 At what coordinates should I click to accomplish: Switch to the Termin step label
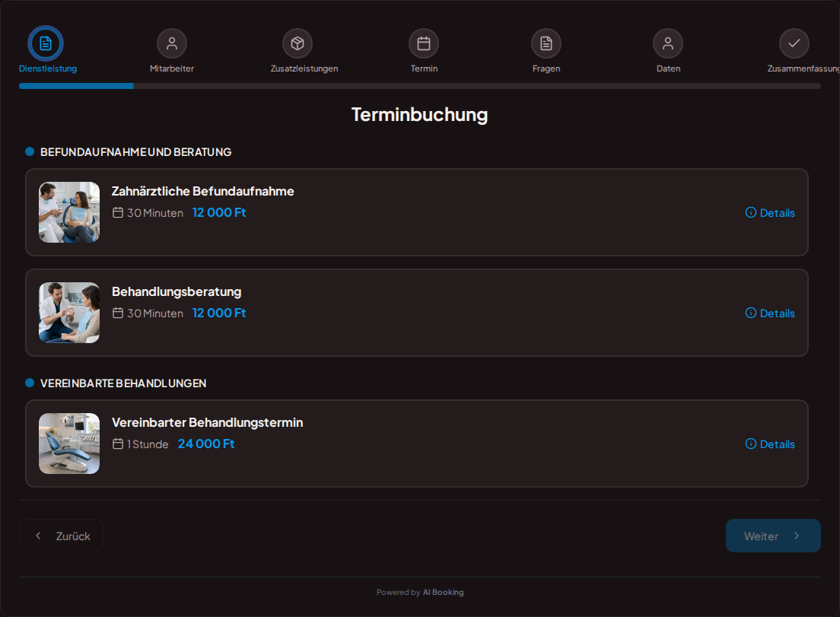[425, 68]
